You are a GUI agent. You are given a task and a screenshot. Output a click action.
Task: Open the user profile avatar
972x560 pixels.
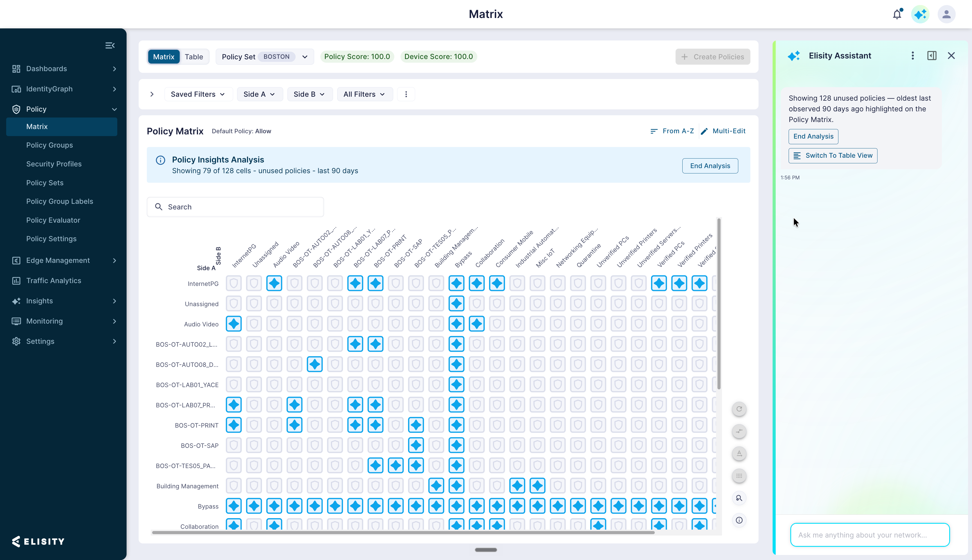pyautogui.click(x=946, y=14)
